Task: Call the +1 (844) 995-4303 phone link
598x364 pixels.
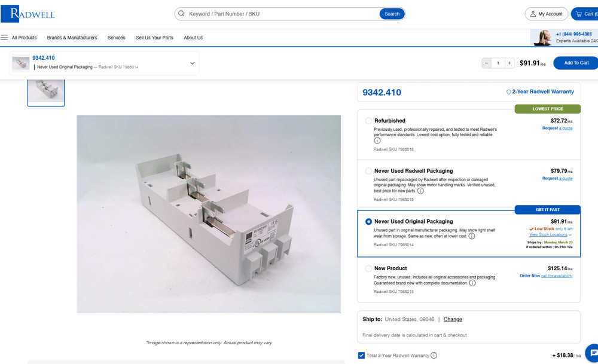Action: [573, 34]
